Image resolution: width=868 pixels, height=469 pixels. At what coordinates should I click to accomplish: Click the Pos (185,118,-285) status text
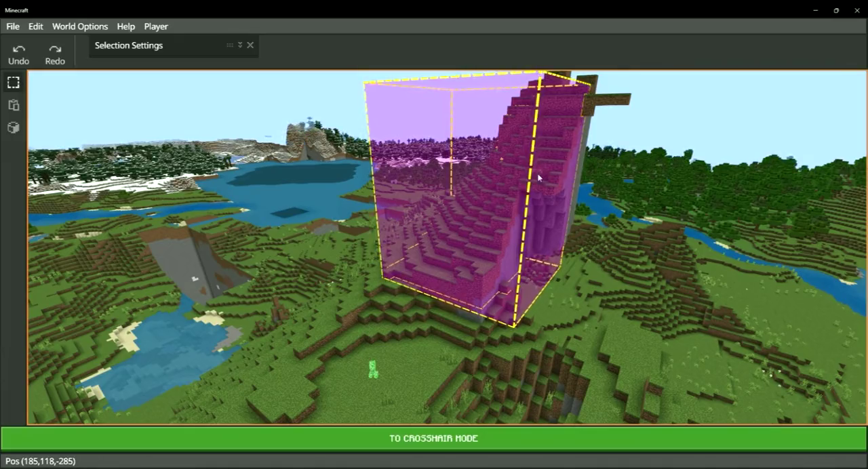(x=41, y=461)
